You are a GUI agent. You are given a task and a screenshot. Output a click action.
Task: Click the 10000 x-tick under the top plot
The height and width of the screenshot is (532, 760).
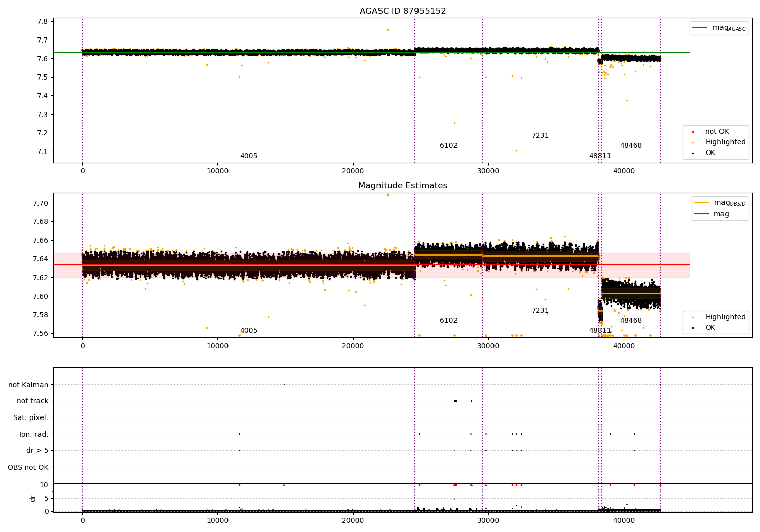217,171
